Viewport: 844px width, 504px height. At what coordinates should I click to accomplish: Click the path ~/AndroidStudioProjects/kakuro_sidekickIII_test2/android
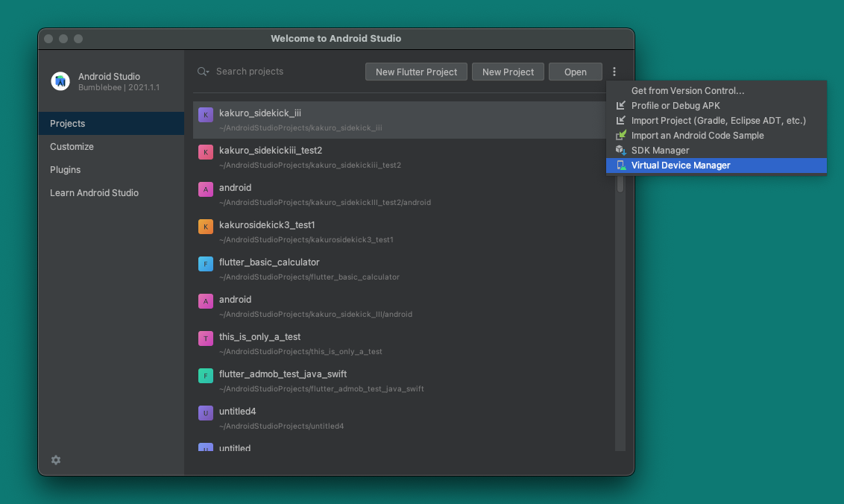point(325,203)
